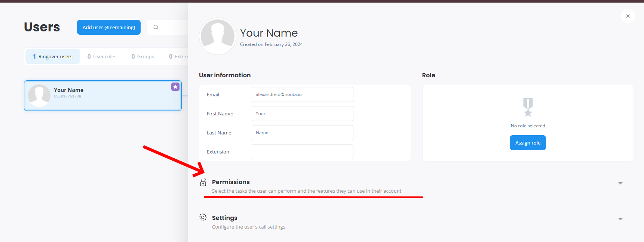The width and height of the screenshot is (644, 242).
Task: Switch to User roles tab
Action: tap(102, 56)
